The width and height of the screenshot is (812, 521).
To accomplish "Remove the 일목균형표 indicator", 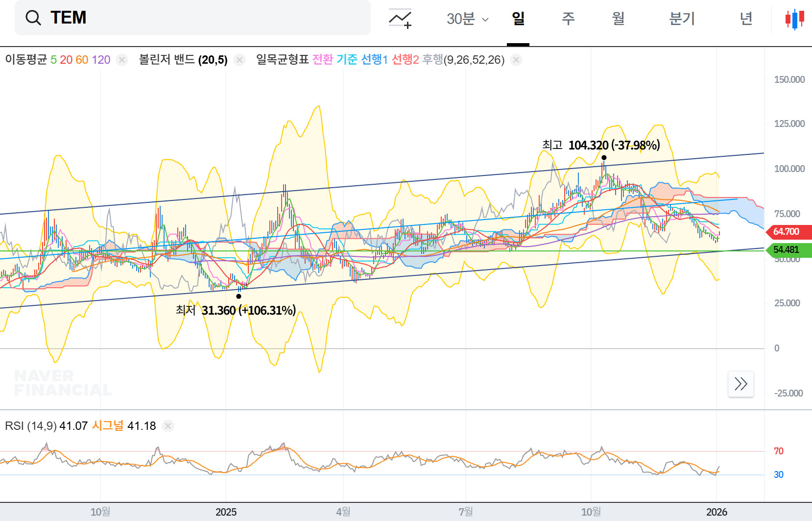I will [x=516, y=60].
